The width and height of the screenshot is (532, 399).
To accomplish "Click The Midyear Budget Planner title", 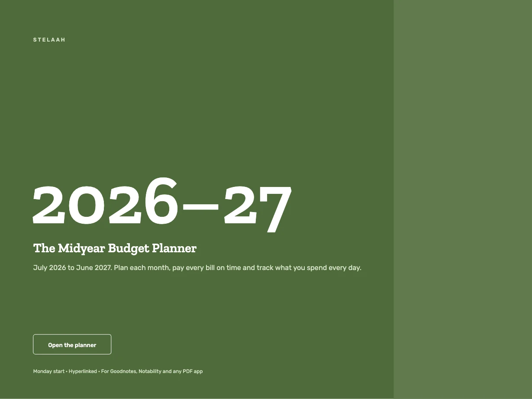I will 115,248.
